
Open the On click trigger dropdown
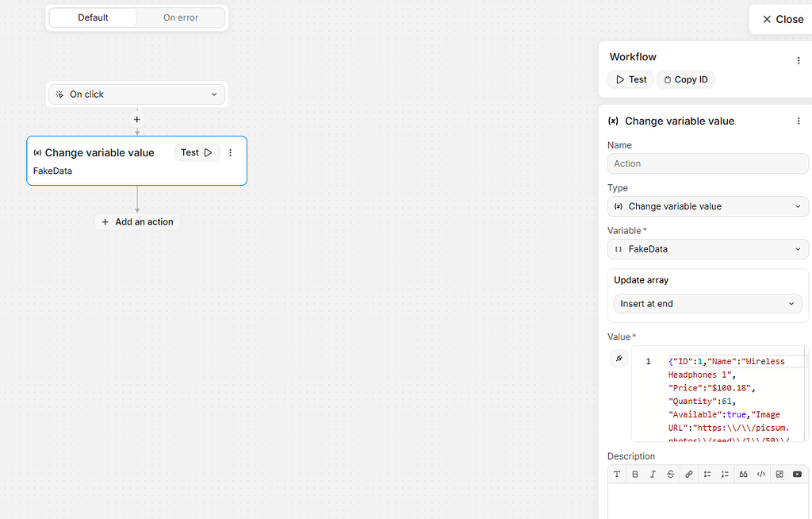(136, 94)
